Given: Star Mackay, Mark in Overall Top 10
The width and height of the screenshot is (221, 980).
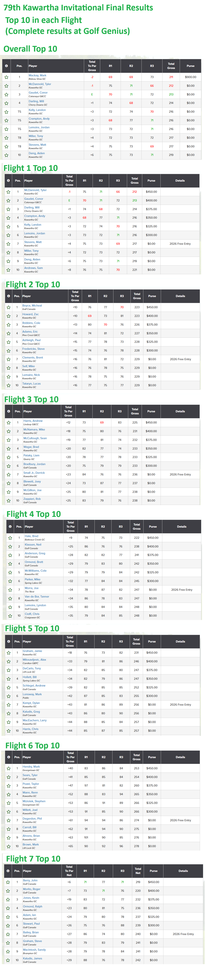Looking at the screenshot, I should tap(6, 77).
